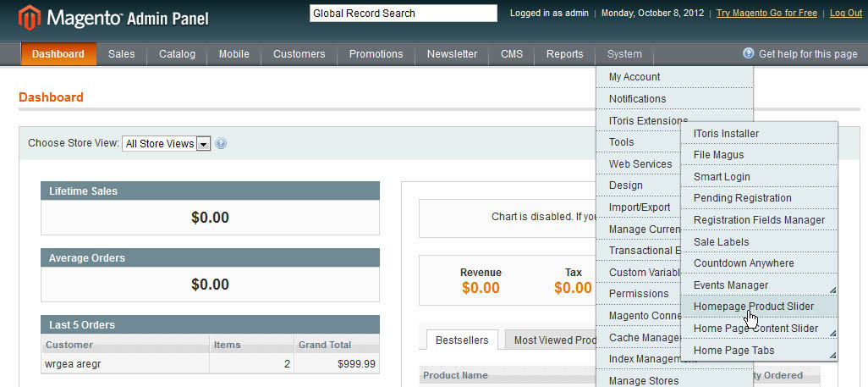Click the Magento logo icon
Screen dimensions: 868x387
[30, 17]
